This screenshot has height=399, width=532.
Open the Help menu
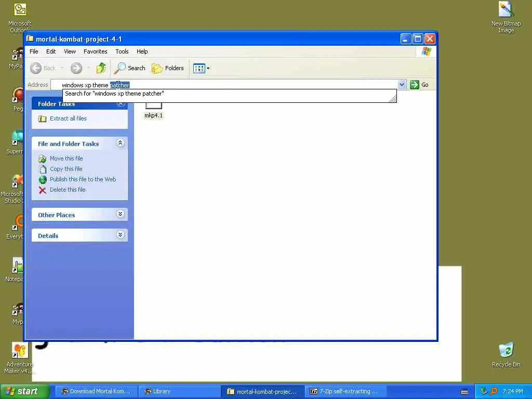(x=142, y=51)
